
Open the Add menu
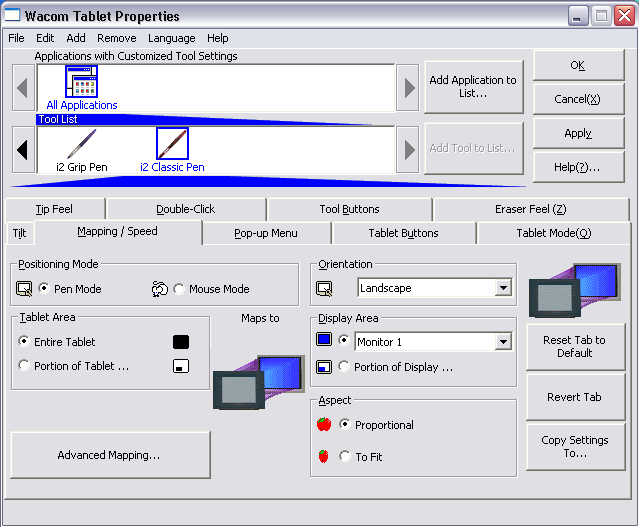(x=76, y=38)
